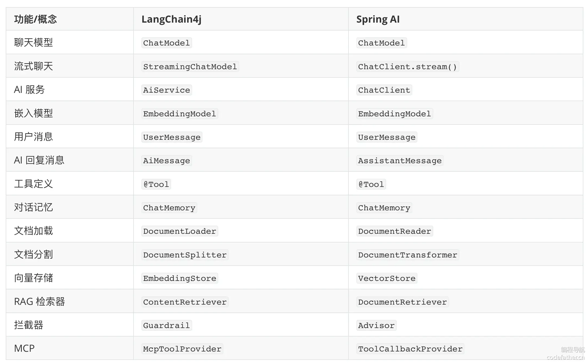Viewport: 588px width, 364px height.
Task: Click the McpToolProvider code label
Action: point(182,349)
